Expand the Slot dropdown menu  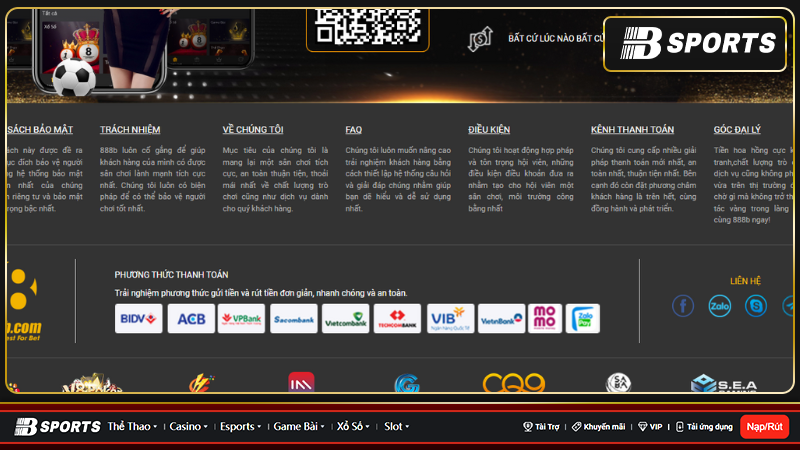(x=396, y=427)
